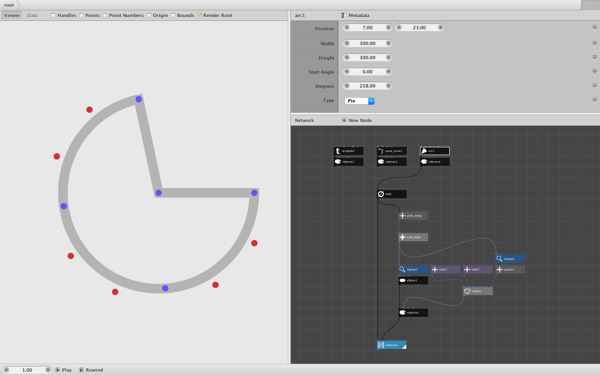Select the gray node above lookup1

[413, 237]
